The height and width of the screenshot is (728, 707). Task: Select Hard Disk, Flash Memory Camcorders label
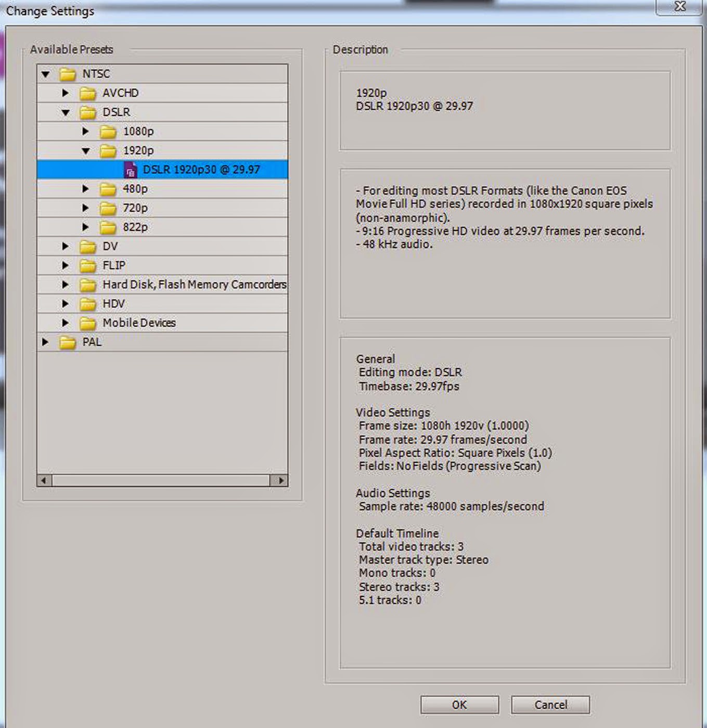(x=195, y=284)
